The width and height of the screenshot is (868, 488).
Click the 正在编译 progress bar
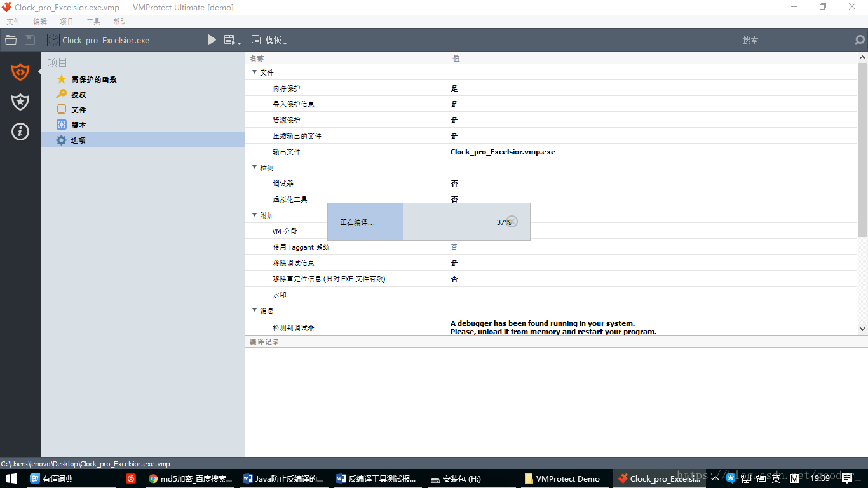[x=428, y=222]
